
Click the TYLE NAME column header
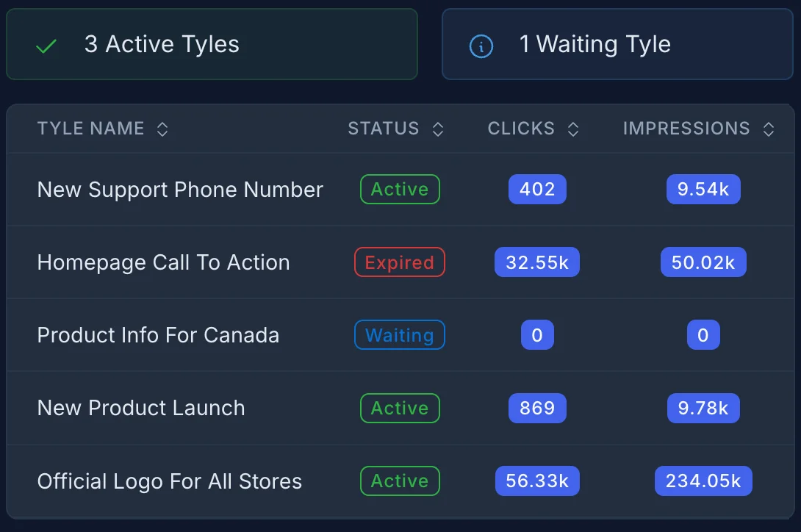(x=90, y=129)
